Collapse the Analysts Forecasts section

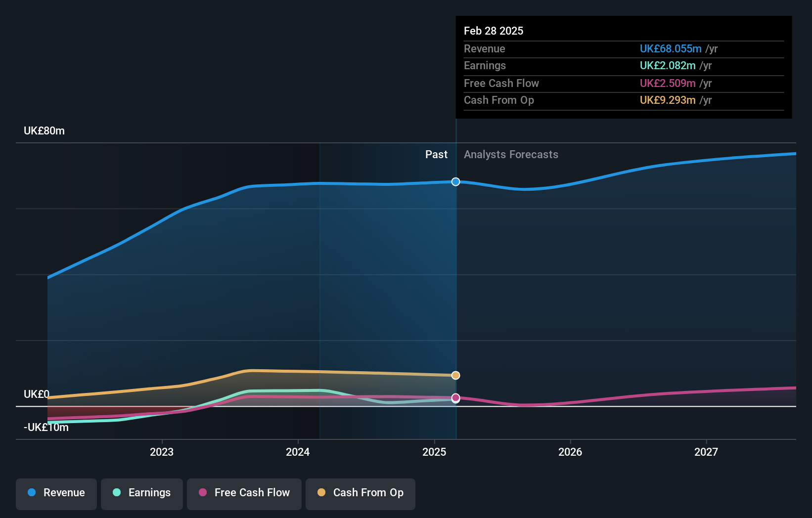(x=511, y=154)
